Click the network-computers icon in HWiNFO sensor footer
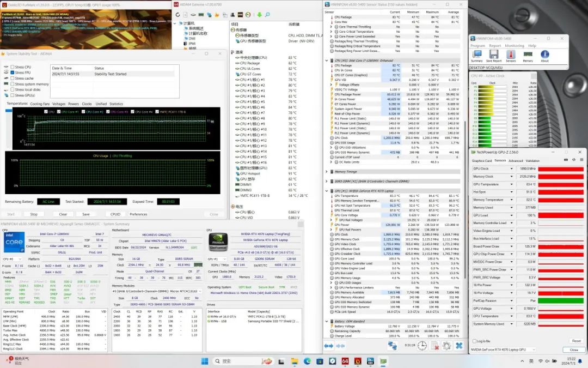This screenshot has width=588, height=368. [392, 346]
